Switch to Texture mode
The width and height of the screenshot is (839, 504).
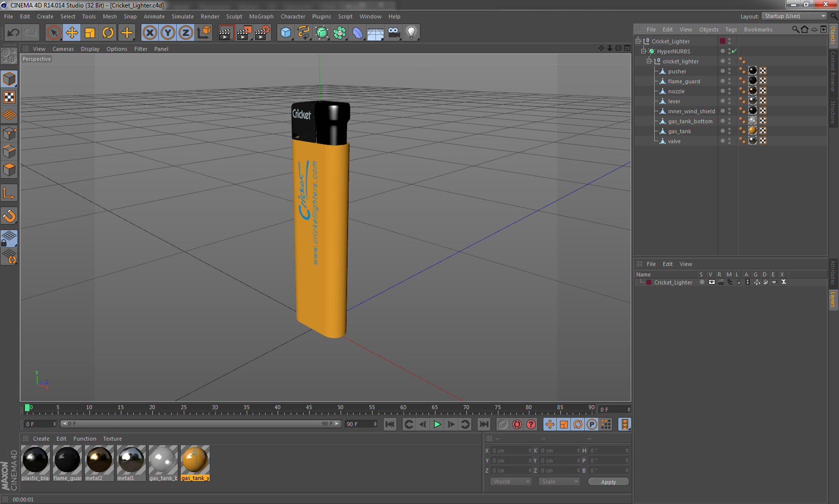9,97
